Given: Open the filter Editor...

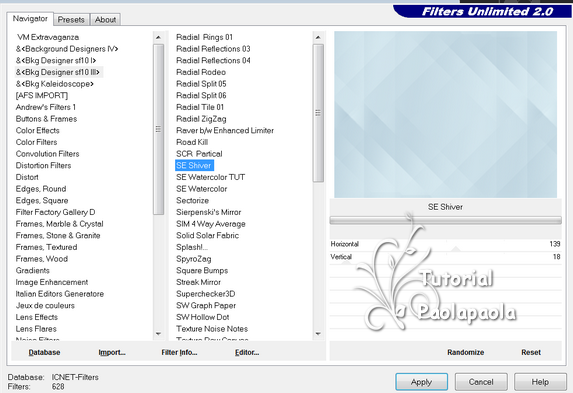Looking at the screenshot, I should pyautogui.click(x=247, y=352).
